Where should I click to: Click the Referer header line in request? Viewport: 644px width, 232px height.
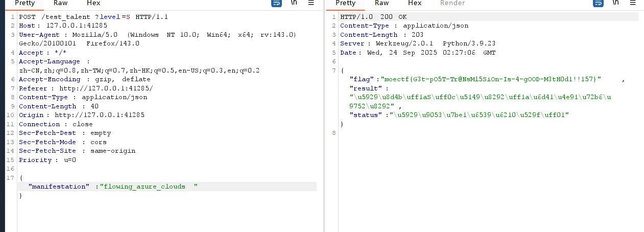tap(85, 88)
